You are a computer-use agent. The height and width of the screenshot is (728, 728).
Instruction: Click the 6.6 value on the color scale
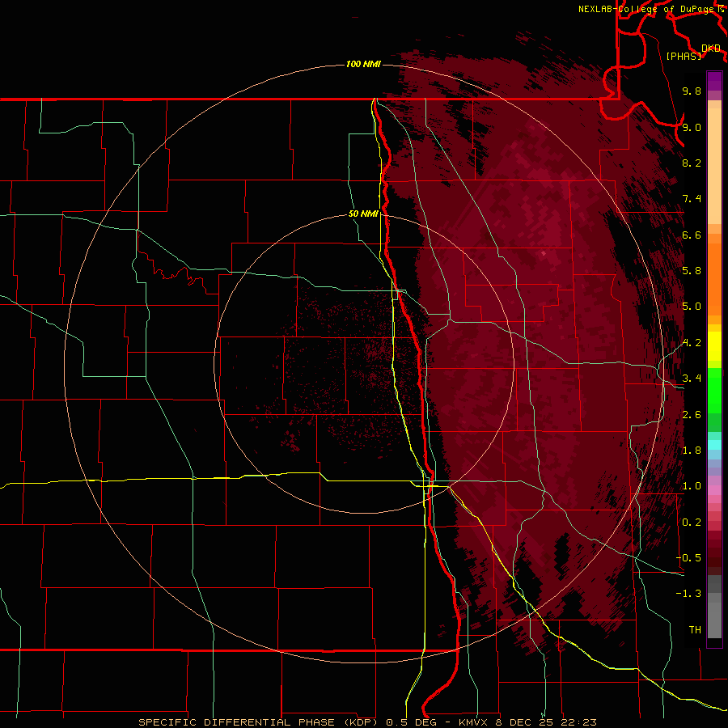click(x=692, y=235)
